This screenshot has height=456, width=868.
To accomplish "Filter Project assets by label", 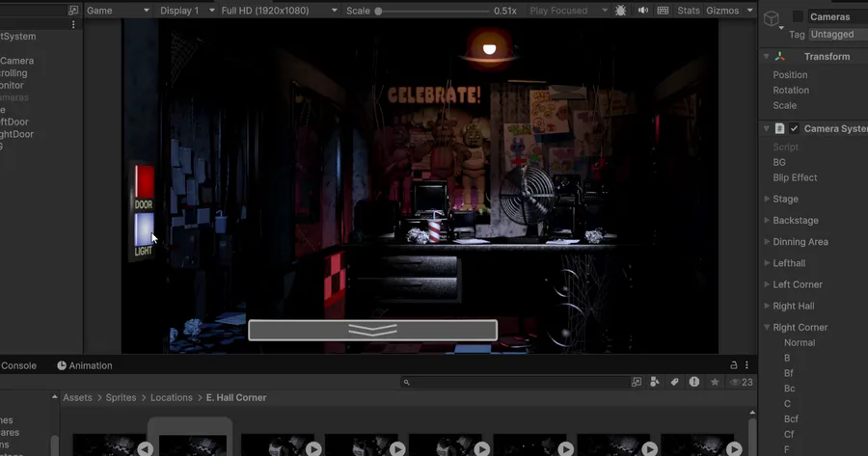I will pos(674,382).
